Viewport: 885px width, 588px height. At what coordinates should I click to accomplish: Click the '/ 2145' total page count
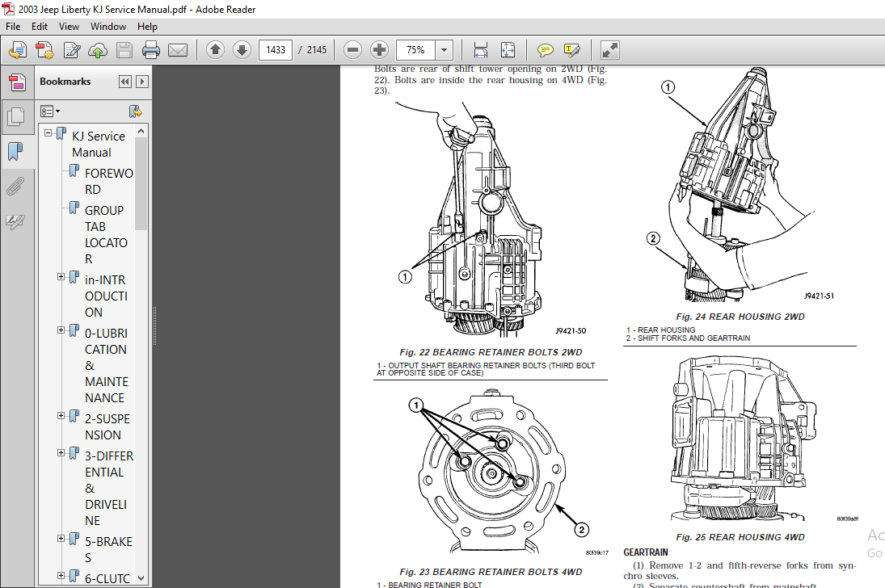tap(313, 50)
